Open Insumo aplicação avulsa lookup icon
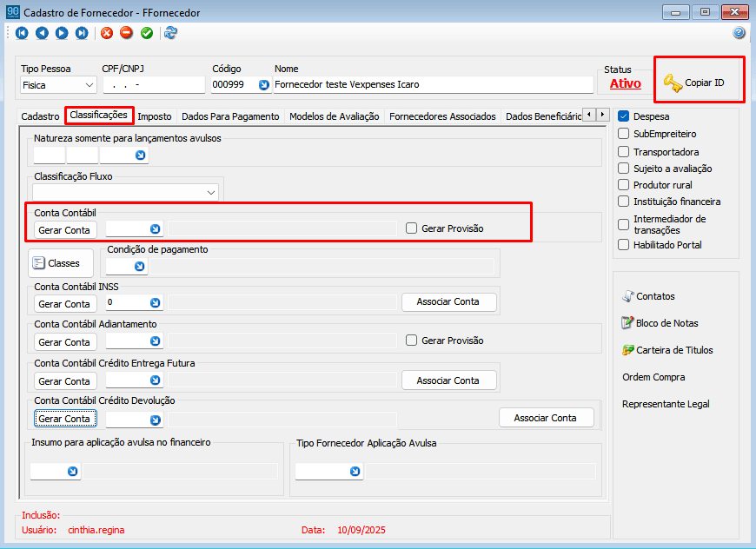 tap(72, 471)
